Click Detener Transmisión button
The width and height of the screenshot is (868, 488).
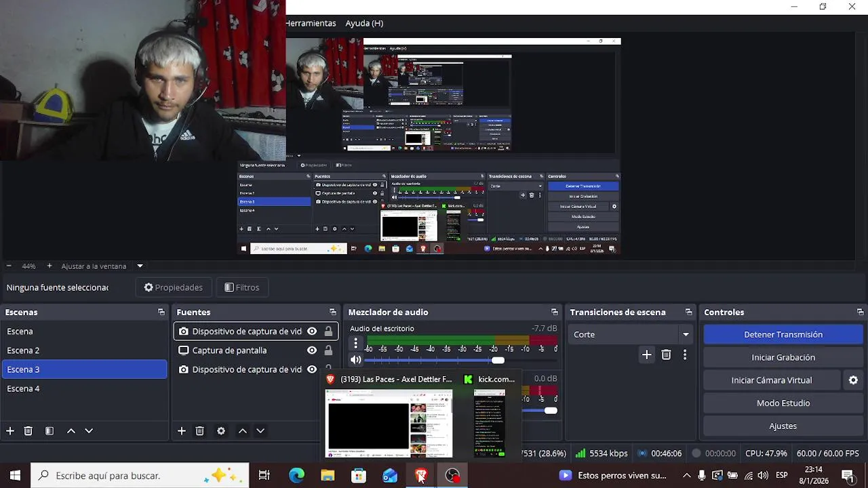[x=783, y=335]
